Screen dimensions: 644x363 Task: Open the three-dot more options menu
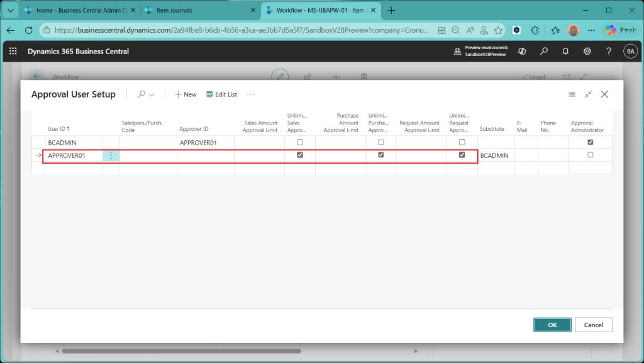[x=250, y=94]
